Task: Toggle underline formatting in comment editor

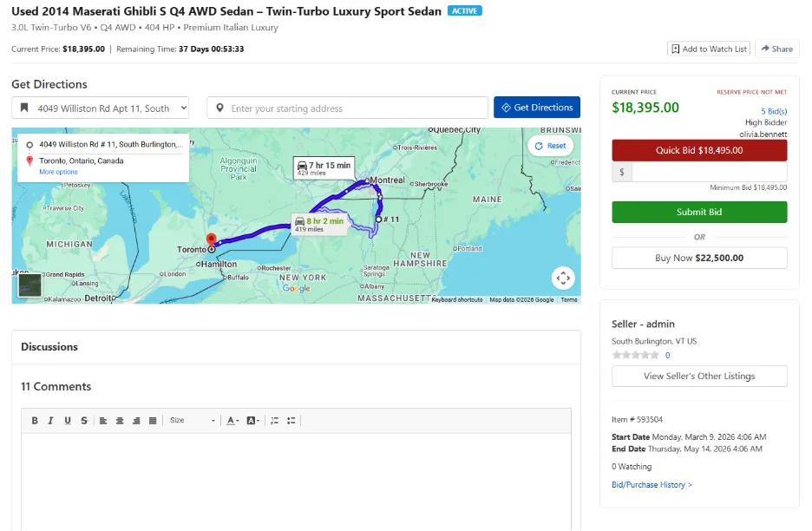Action: click(68, 421)
